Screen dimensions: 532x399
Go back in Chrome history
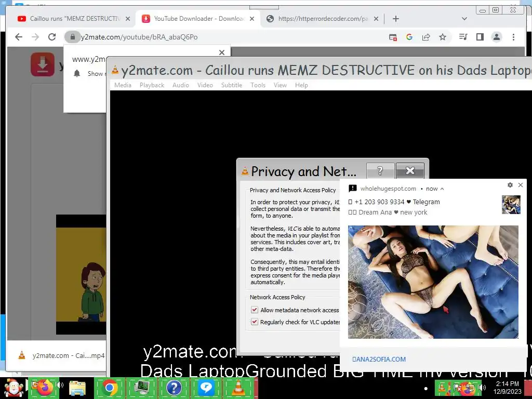coord(19,37)
